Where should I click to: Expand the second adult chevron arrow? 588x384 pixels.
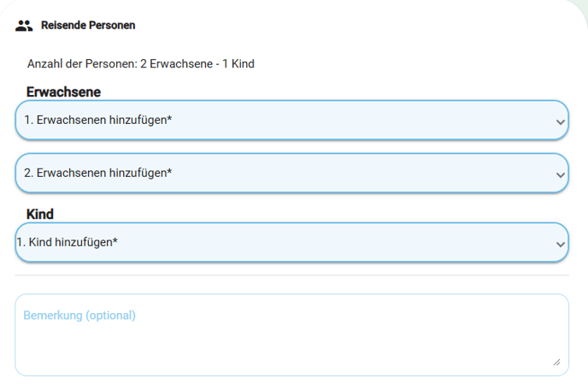click(561, 175)
